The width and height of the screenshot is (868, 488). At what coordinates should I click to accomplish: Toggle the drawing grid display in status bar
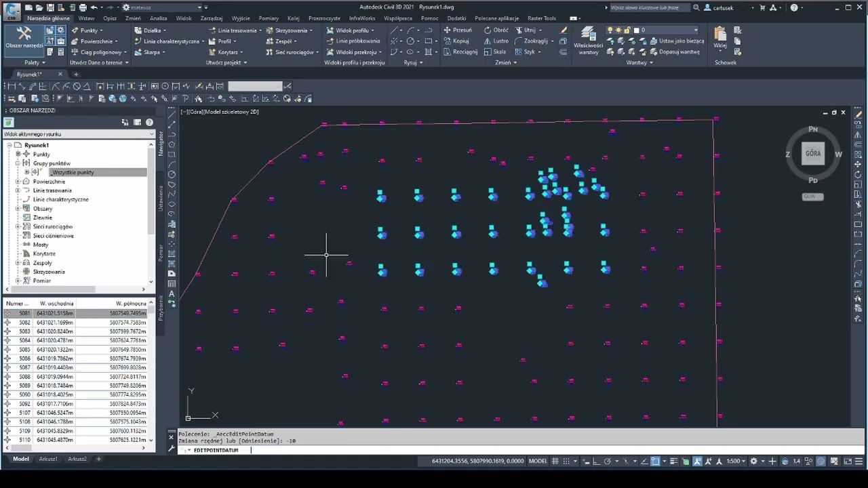pos(555,461)
